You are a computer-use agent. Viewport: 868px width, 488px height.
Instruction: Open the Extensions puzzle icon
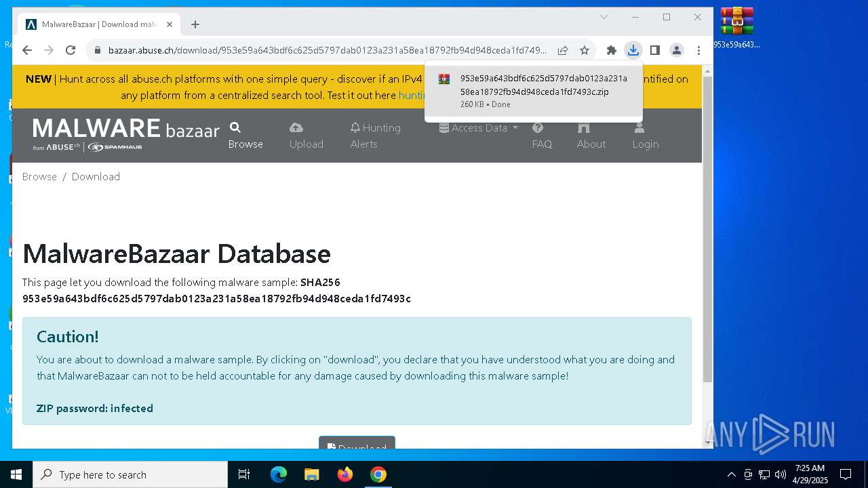pos(611,50)
